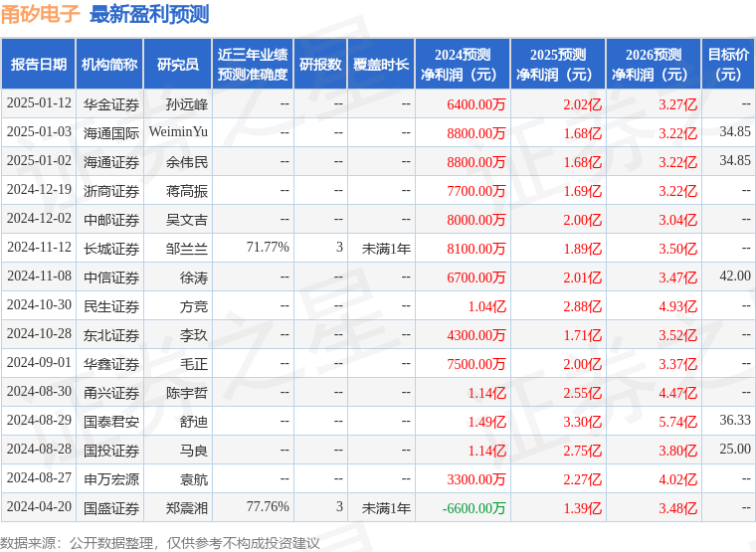Screen dimensions: 756x552
Task: Click the 2024预测净利润 column header
Action: coord(462,64)
